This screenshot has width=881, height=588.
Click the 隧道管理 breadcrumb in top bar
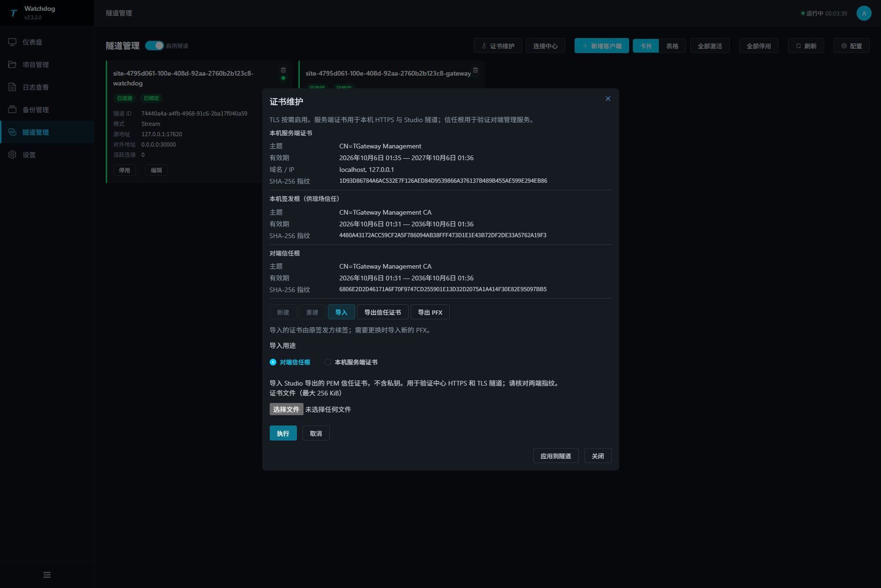[x=119, y=13]
